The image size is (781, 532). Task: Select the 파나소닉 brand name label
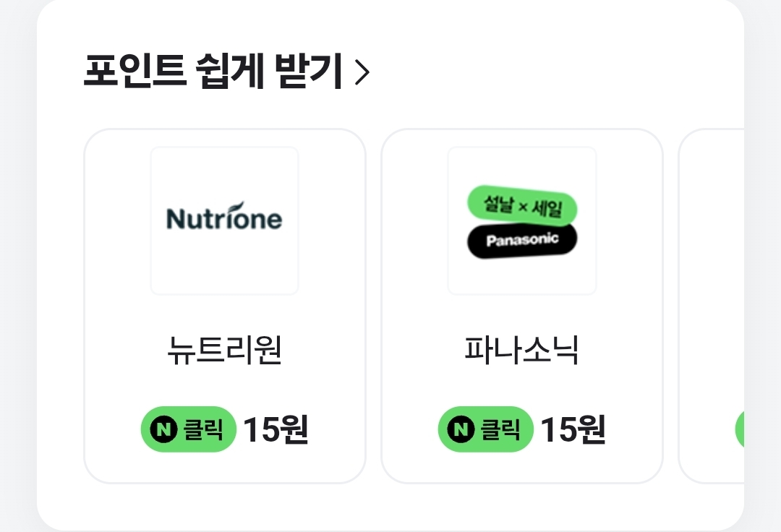[x=522, y=351]
